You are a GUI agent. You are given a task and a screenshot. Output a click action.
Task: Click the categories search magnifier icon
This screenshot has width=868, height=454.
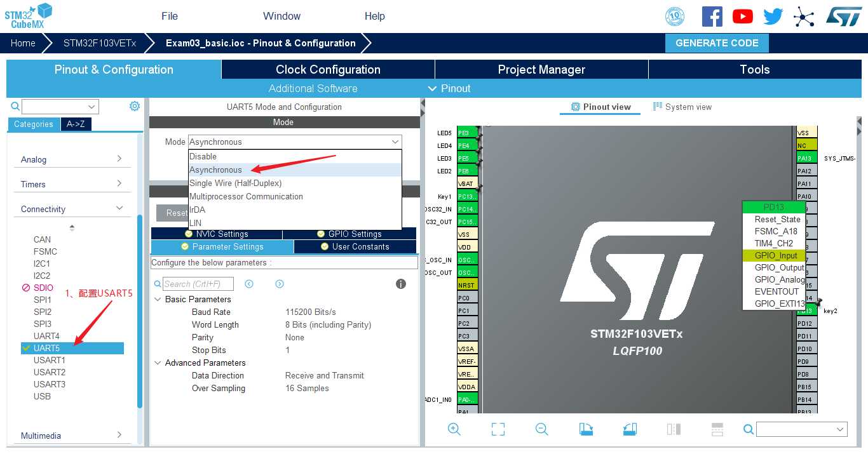coord(15,107)
